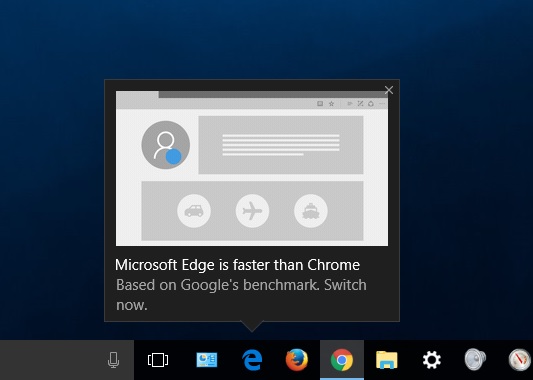This screenshot has height=380, width=533.
Task: Open Settings gear in the taskbar
Action: 432,360
